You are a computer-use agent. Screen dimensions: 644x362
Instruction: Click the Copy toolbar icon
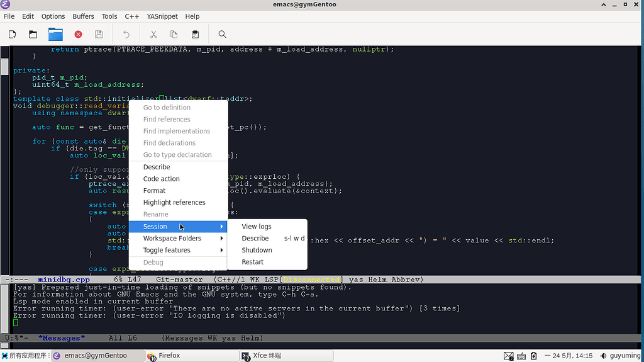point(174,35)
